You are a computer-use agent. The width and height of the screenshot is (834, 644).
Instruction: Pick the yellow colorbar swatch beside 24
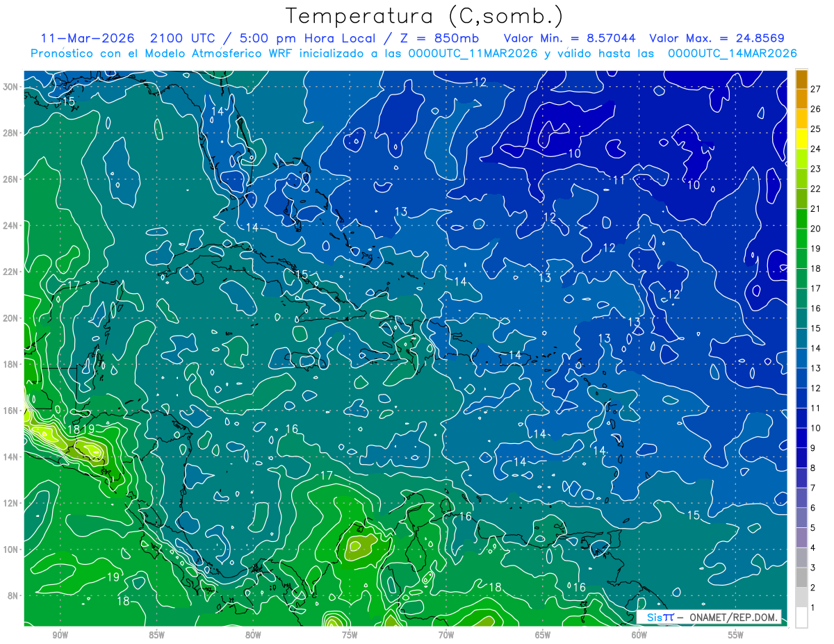click(x=801, y=138)
